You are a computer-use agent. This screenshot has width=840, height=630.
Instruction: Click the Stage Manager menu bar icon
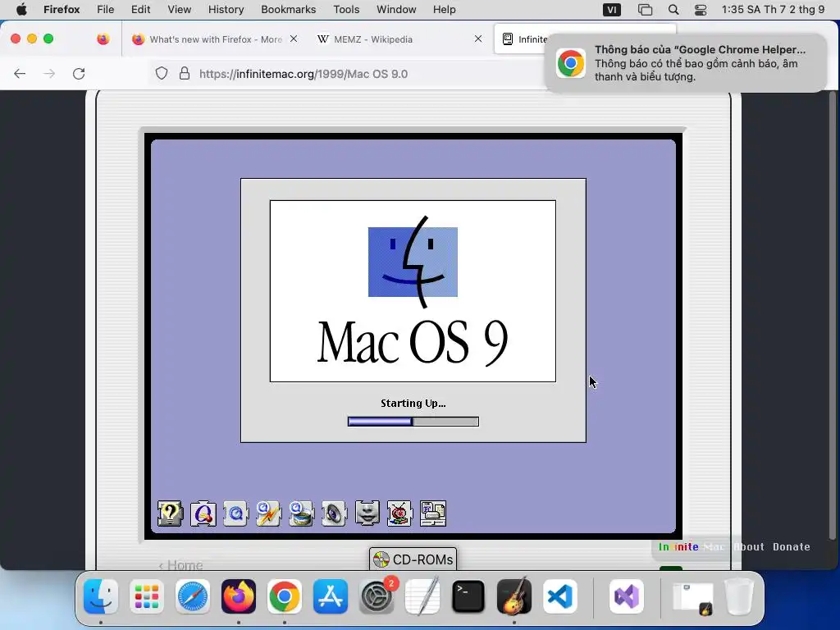click(x=645, y=10)
